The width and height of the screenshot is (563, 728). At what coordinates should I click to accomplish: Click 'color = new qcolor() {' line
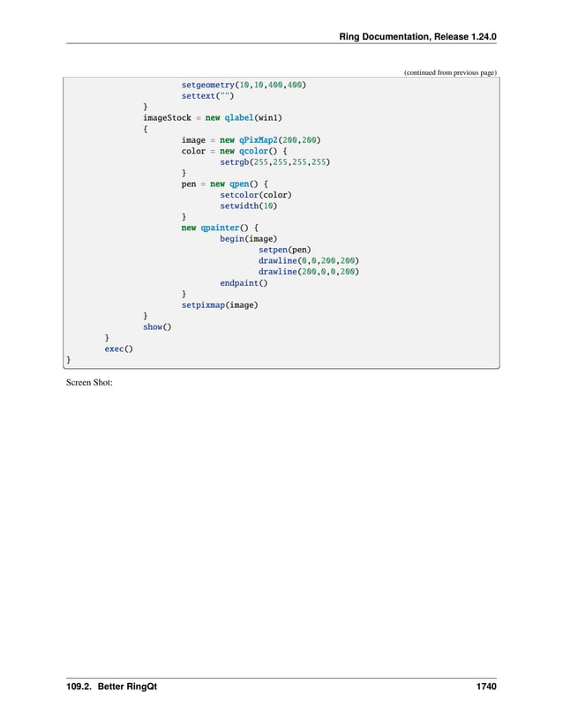[234, 151]
